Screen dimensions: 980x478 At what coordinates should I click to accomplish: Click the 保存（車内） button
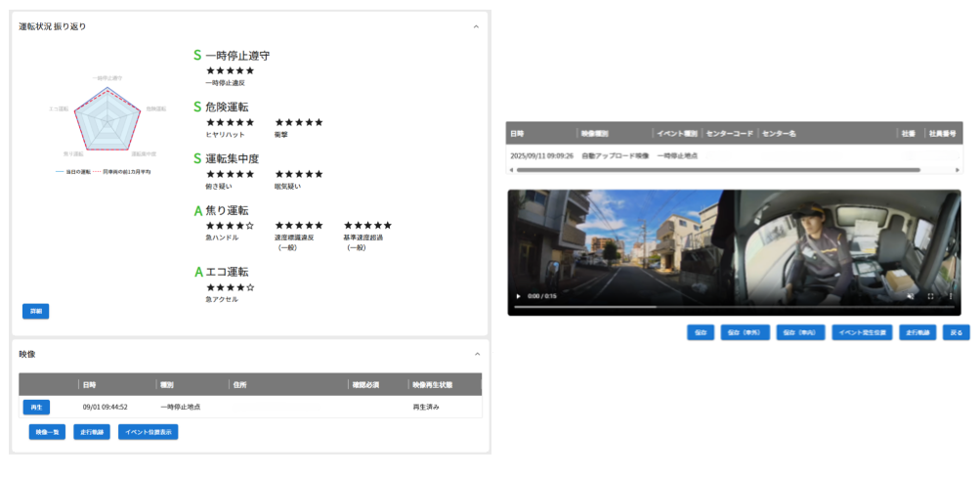click(x=800, y=332)
